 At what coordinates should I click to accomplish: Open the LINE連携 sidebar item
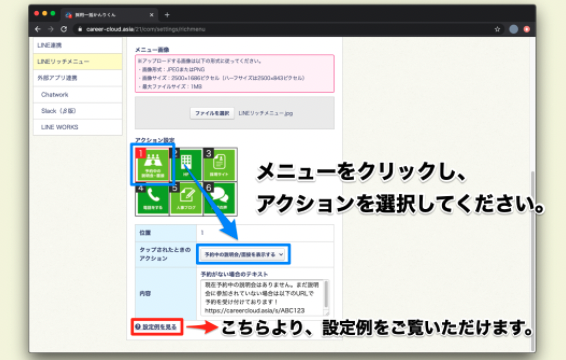pyautogui.click(x=78, y=45)
